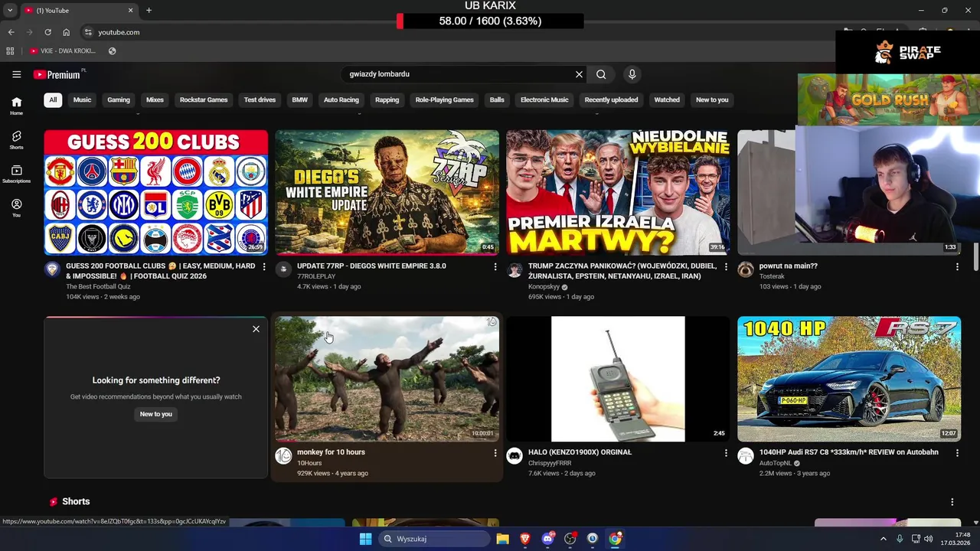Filter by the Auto Racing chip
Screen dimensions: 980x551
pos(341,99)
